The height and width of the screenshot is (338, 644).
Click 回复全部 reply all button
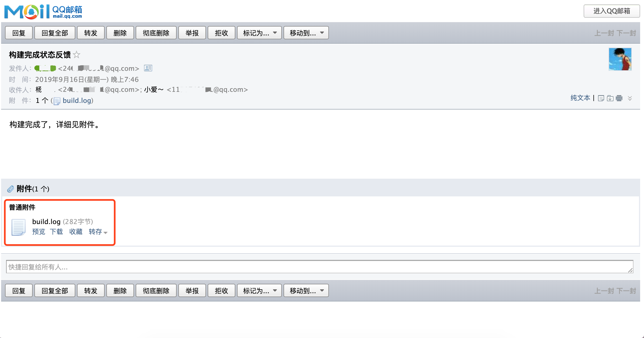(x=55, y=33)
